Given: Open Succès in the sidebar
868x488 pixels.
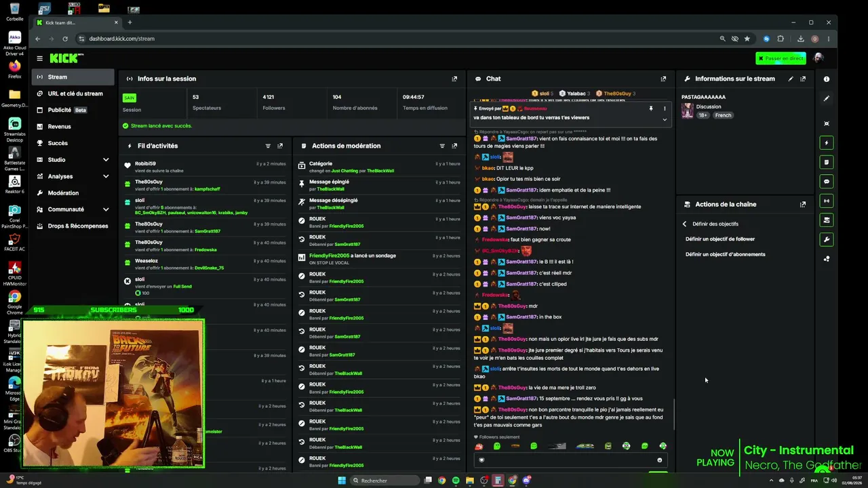Looking at the screenshot, I should click(x=73, y=143).
